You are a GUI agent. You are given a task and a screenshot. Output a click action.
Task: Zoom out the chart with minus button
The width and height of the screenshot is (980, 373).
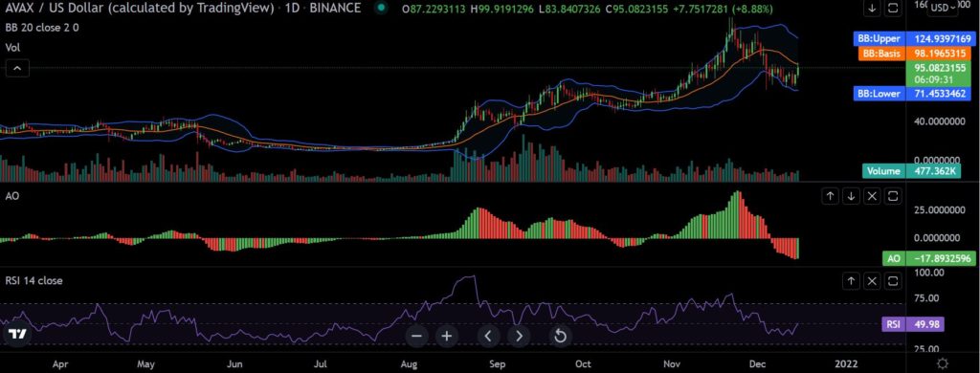point(416,336)
